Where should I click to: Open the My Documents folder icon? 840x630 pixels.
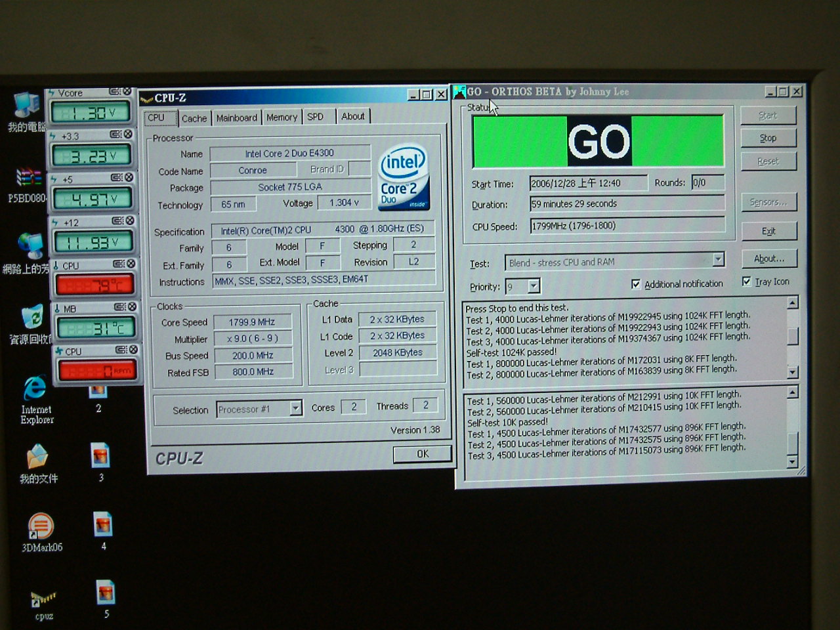(37, 457)
